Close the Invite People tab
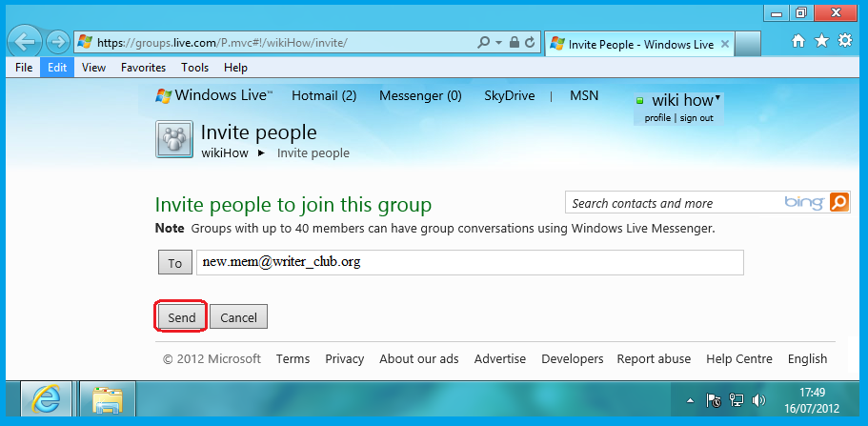The width and height of the screenshot is (868, 426). point(725,45)
